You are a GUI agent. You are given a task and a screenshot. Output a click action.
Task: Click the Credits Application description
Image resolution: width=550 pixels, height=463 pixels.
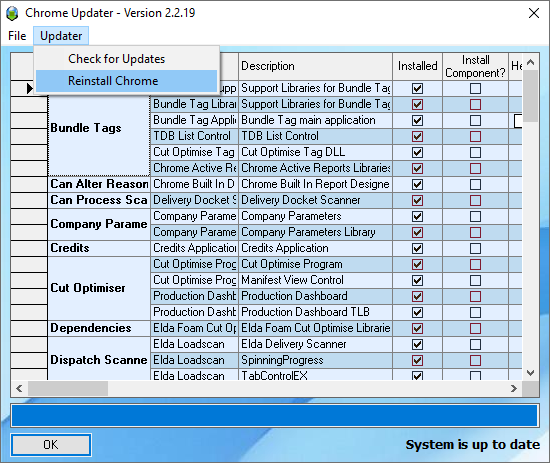pos(315,248)
